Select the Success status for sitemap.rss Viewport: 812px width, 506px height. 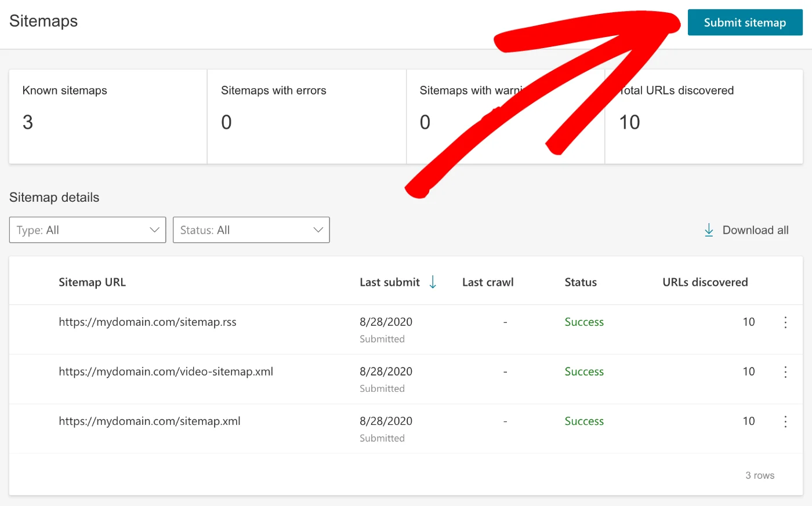pos(584,322)
